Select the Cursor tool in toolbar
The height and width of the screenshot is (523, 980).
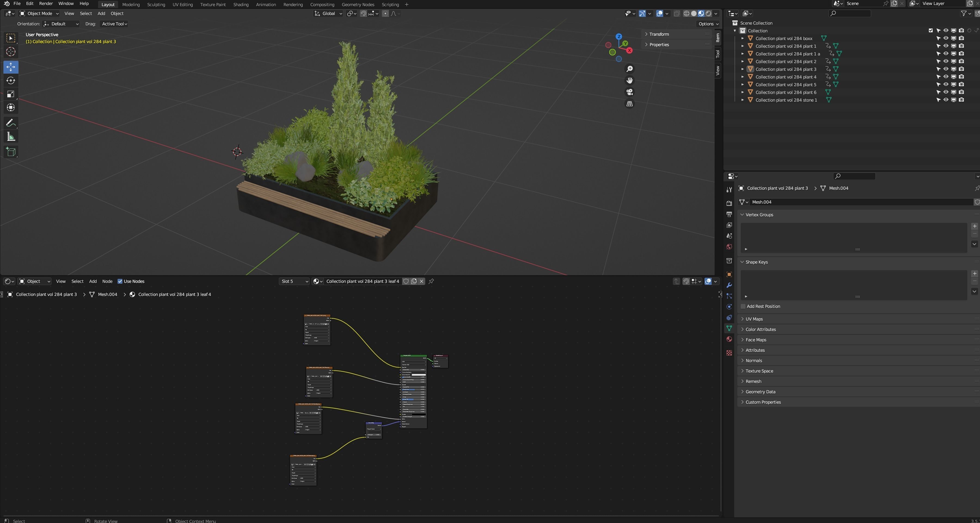coord(11,51)
